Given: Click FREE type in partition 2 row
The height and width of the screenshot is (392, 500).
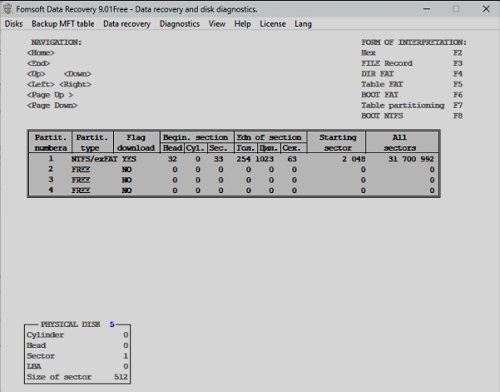Looking at the screenshot, I should pyautogui.click(x=81, y=170).
